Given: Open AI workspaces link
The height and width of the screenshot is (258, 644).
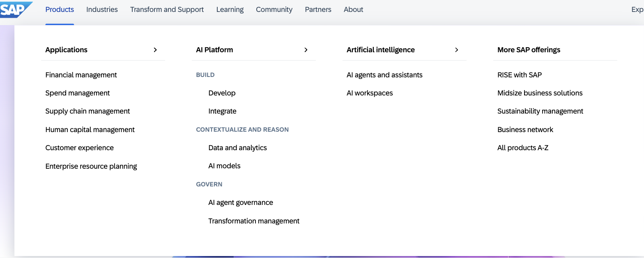Looking at the screenshot, I should point(370,93).
